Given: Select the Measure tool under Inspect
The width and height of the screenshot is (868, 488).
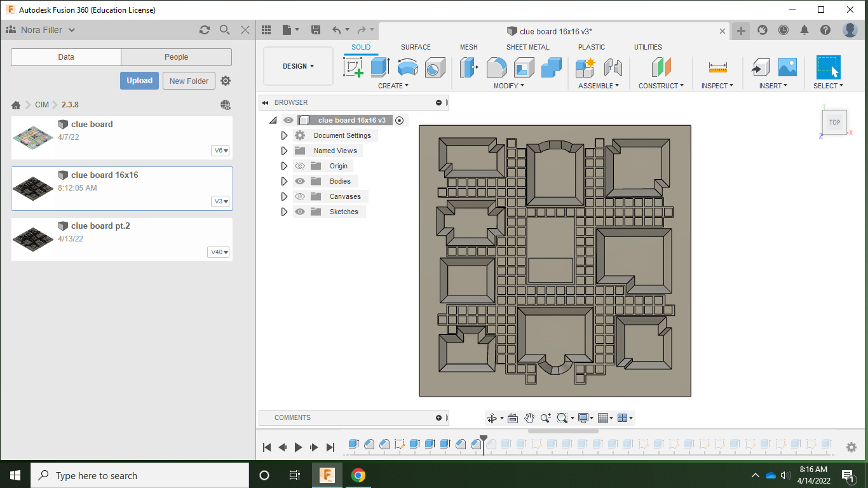Looking at the screenshot, I should tap(717, 68).
